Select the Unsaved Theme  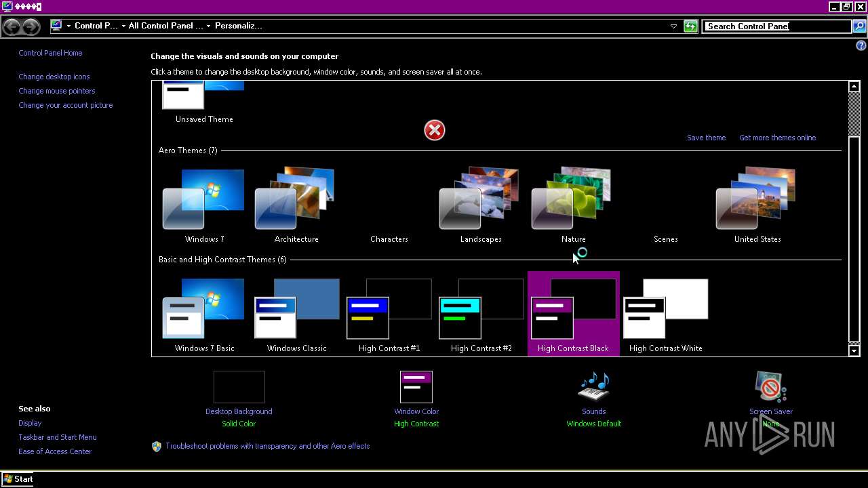tap(204, 103)
